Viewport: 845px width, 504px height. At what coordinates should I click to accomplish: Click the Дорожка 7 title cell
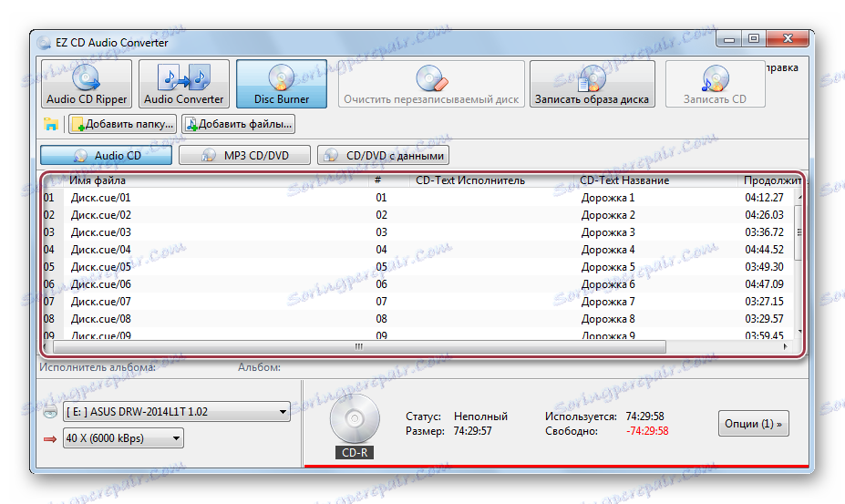click(x=608, y=302)
